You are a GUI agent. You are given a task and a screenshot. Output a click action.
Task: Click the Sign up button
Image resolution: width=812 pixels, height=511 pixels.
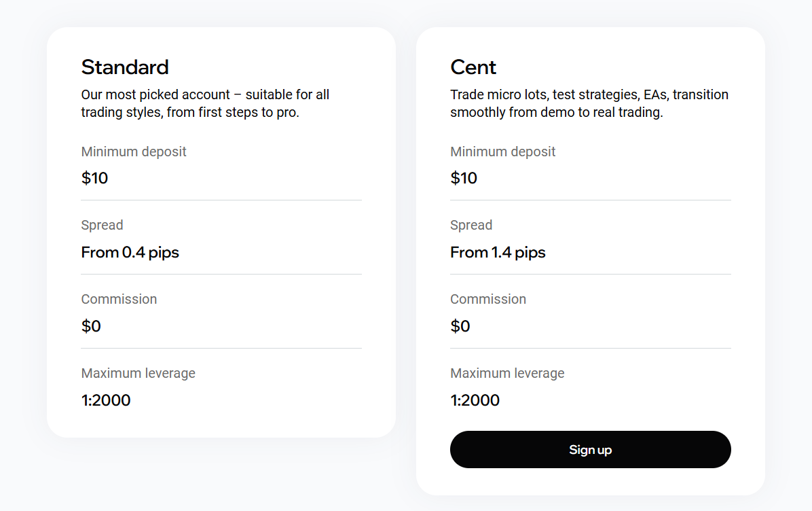click(x=590, y=450)
